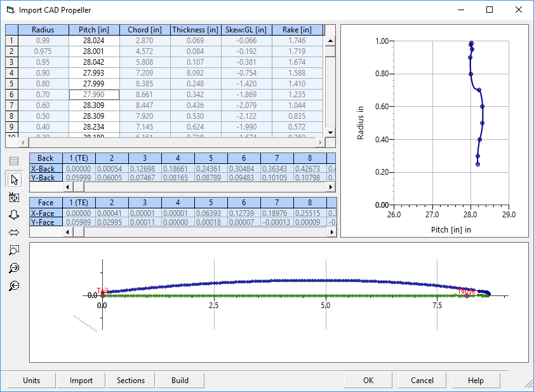Click the main table scroll-up arrow
This screenshot has width=534, height=392.
point(330,41)
